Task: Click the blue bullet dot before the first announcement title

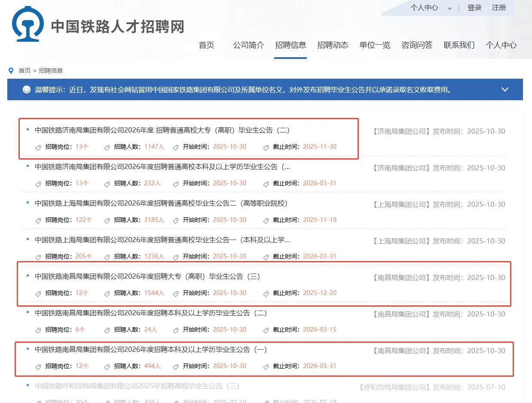Action: point(27,129)
